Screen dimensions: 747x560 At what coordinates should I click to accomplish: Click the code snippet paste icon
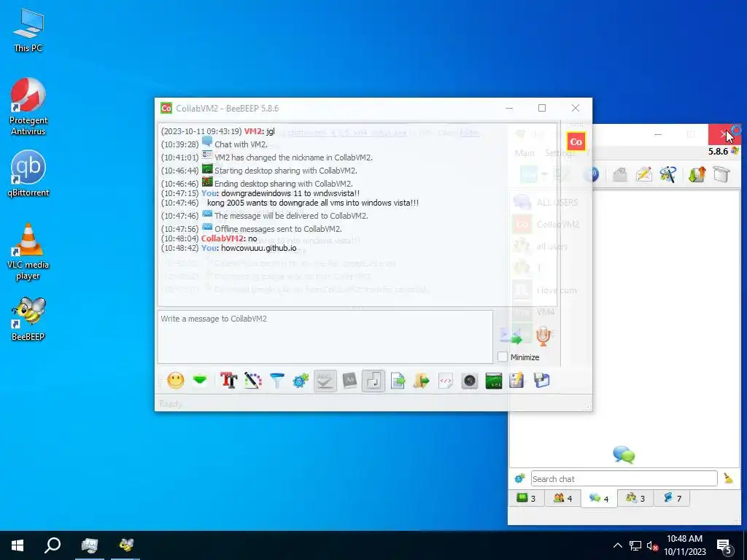446,381
